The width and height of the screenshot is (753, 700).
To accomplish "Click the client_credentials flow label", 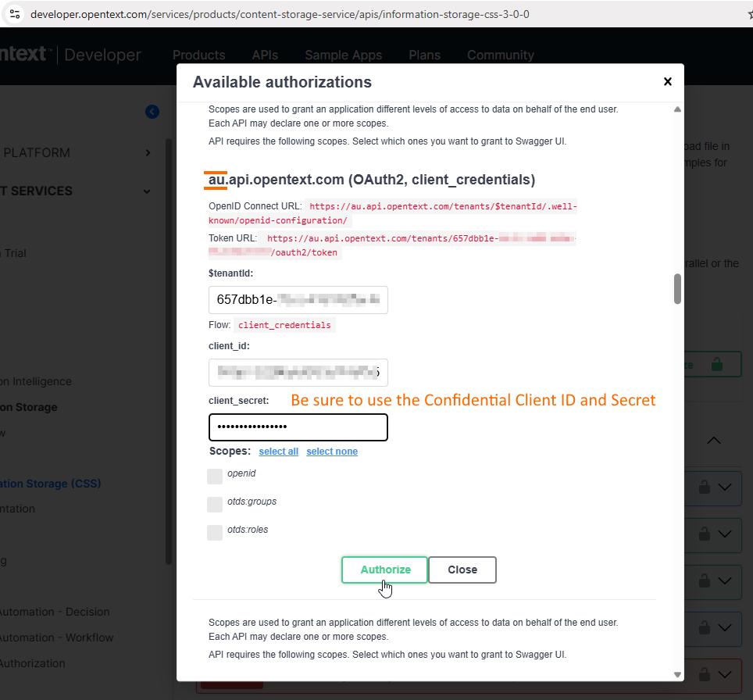I will pyautogui.click(x=284, y=325).
